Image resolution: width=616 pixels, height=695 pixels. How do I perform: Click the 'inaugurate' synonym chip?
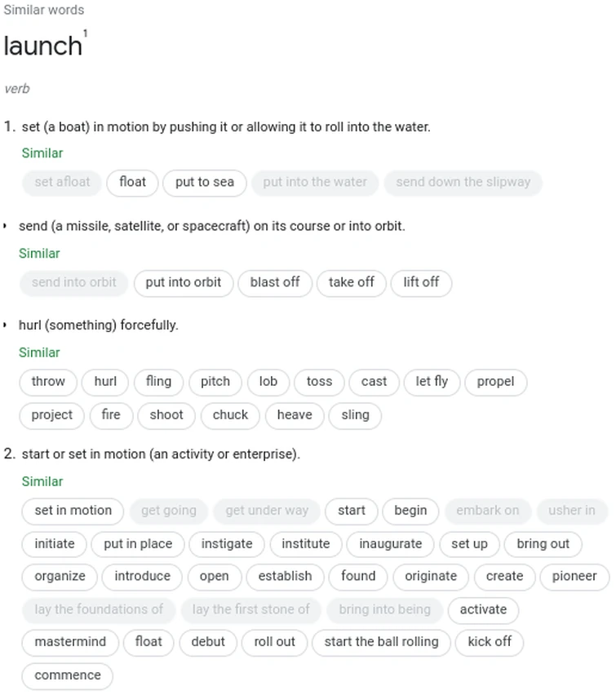(391, 544)
